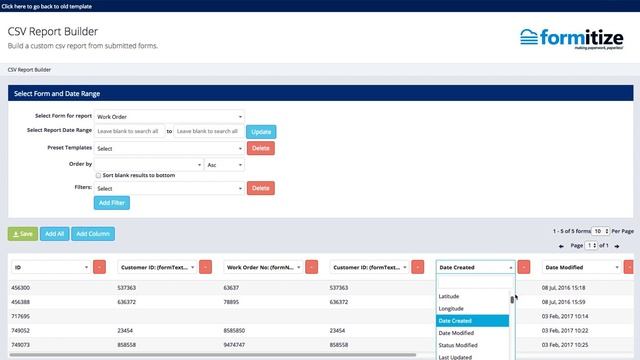This screenshot has height=360, width=640.
Task: Click the Update button
Action: coord(261,132)
